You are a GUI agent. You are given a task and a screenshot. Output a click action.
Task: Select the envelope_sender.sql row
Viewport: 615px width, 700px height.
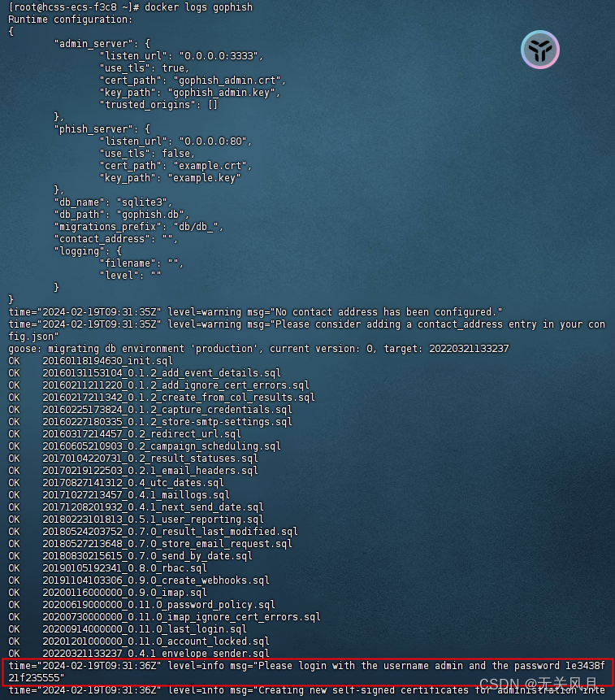(x=139, y=653)
